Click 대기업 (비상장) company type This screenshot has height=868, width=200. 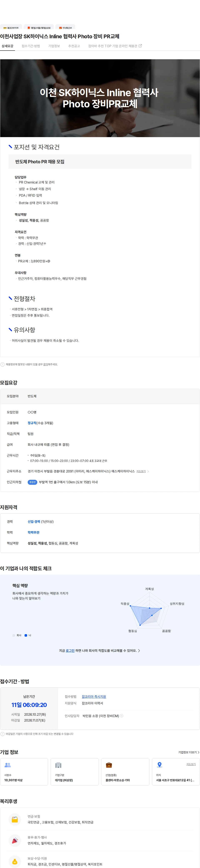pyautogui.click(x=64, y=780)
